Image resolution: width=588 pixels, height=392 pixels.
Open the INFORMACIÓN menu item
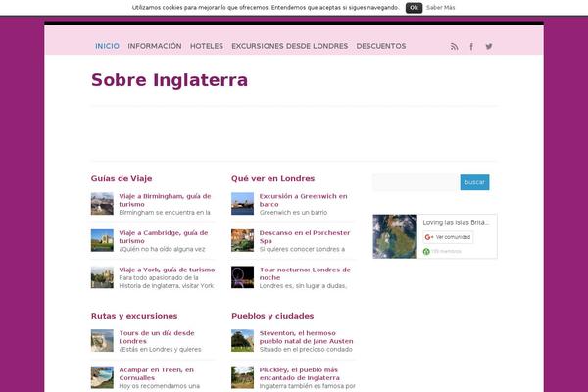click(155, 46)
